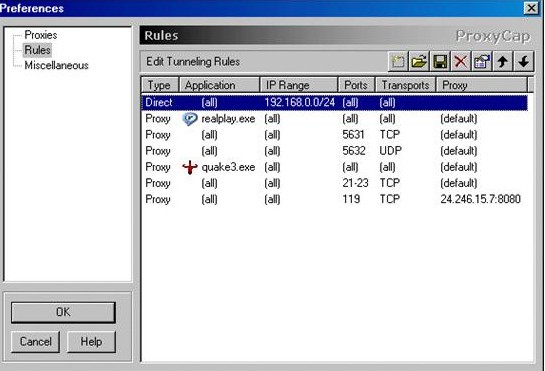This screenshot has height=371, width=545.
Task: Select the Direct 192.168.0.0/24 rule row
Action: [334, 103]
